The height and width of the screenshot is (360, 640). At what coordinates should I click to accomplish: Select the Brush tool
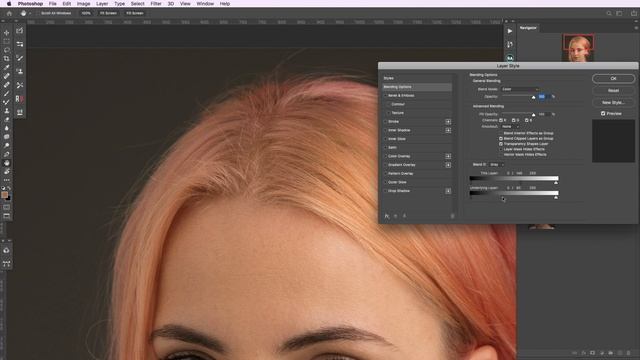tap(7, 93)
